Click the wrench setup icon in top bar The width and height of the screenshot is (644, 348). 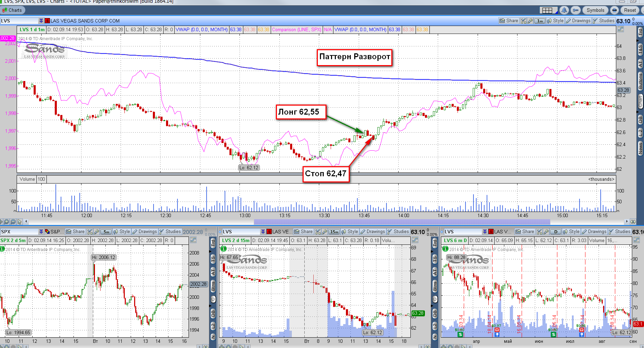click(x=575, y=10)
